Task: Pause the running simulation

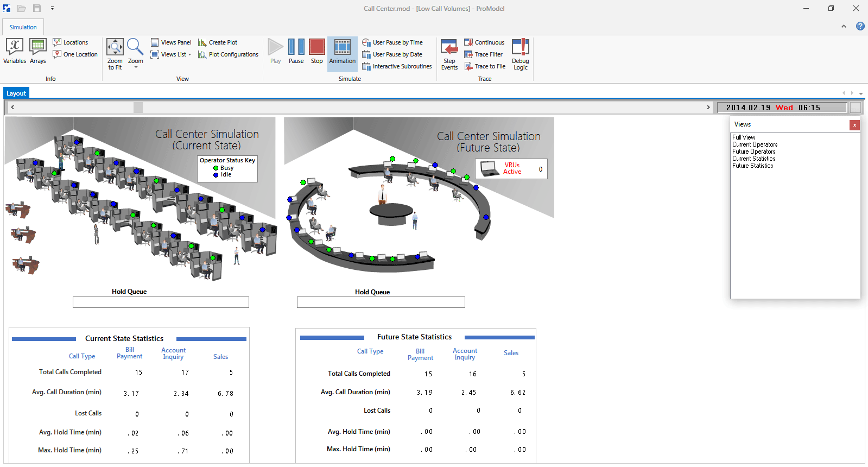Action: point(296,52)
